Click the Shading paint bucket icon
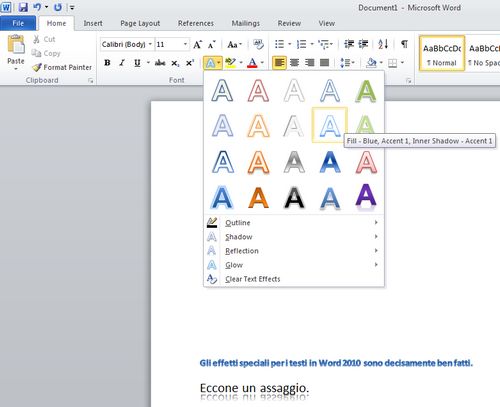The height and width of the screenshot is (407, 500). click(371, 63)
